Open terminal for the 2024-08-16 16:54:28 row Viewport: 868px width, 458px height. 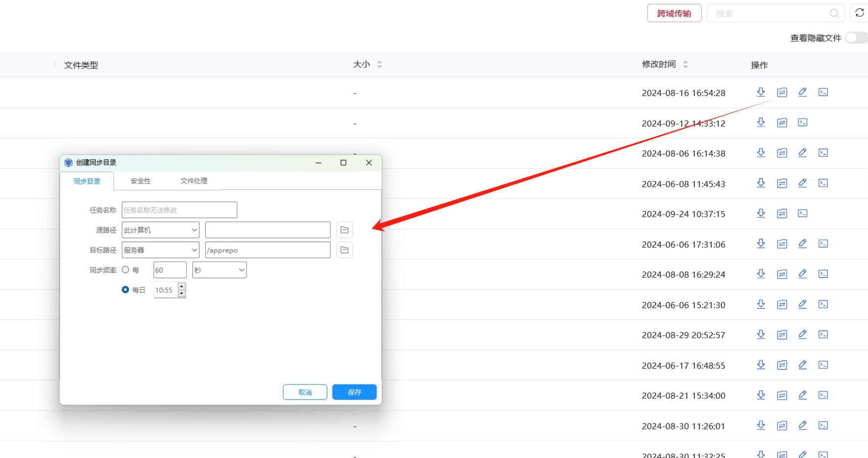pos(823,92)
